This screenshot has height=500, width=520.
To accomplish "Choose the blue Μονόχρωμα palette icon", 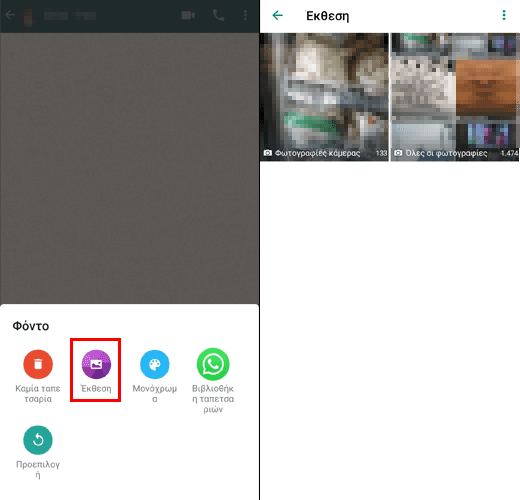I will click(155, 364).
